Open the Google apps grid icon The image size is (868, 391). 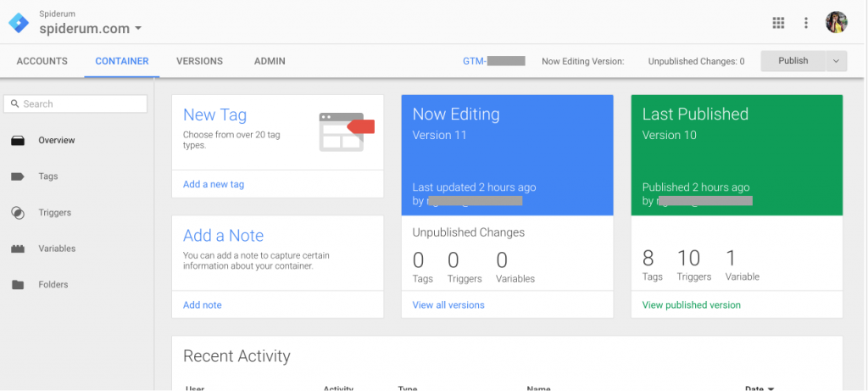(x=778, y=23)
